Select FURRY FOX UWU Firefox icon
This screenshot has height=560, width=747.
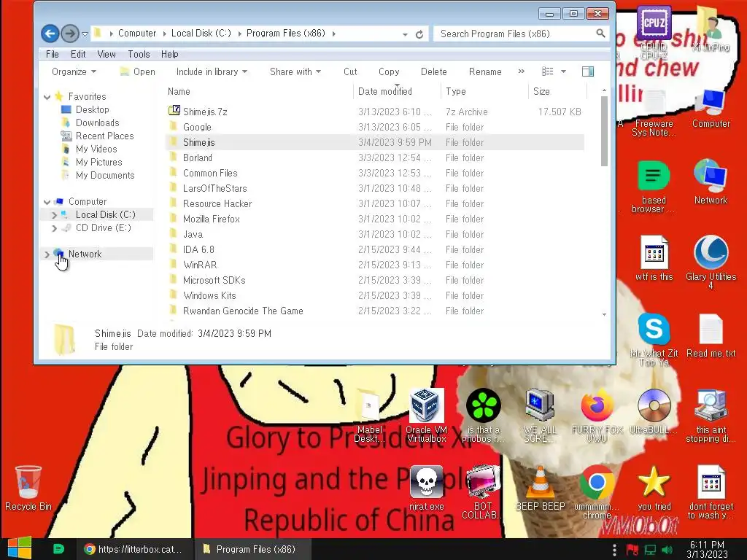(597, 416)
